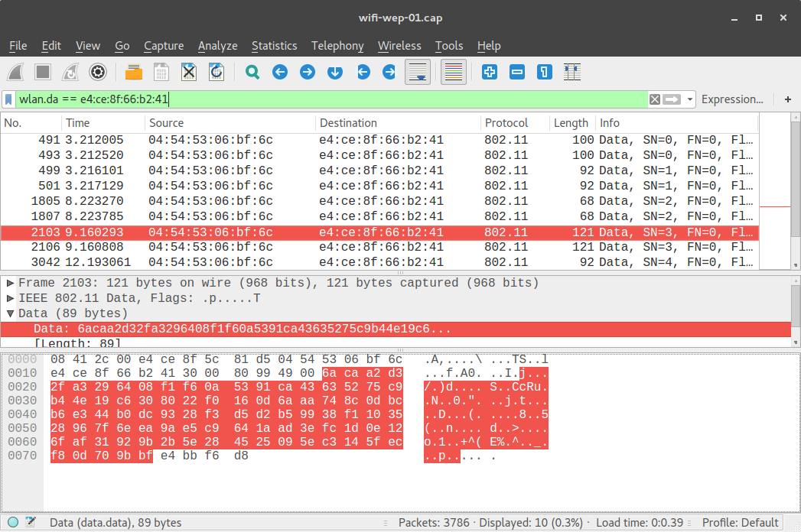801x532 pixels.
Task: Open the Wireless menu
Action: (399, 46)
